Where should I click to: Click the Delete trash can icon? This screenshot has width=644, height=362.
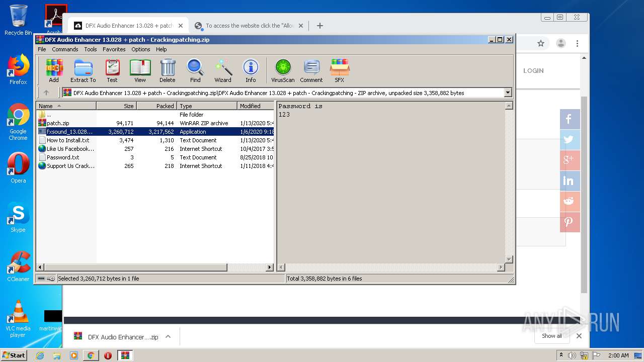coord(168,71)
